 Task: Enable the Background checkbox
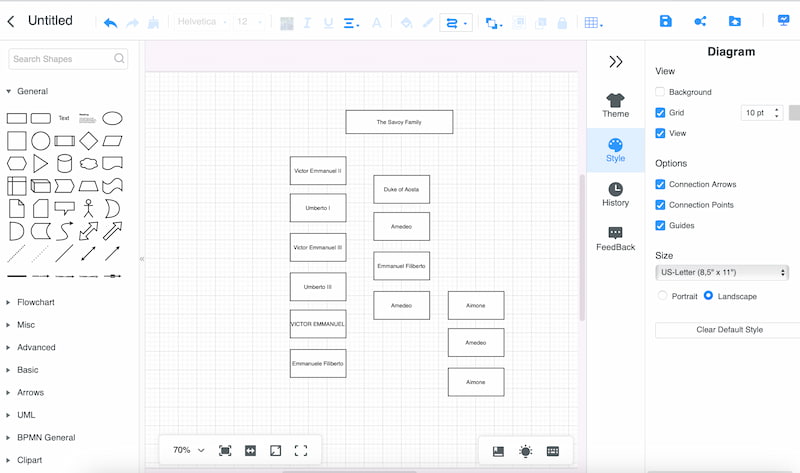(660, 92)
